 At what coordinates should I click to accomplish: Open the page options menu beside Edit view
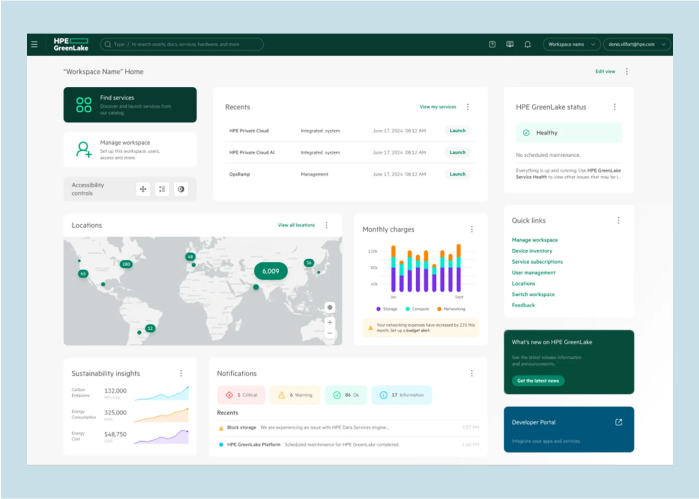tap(627, 71)
